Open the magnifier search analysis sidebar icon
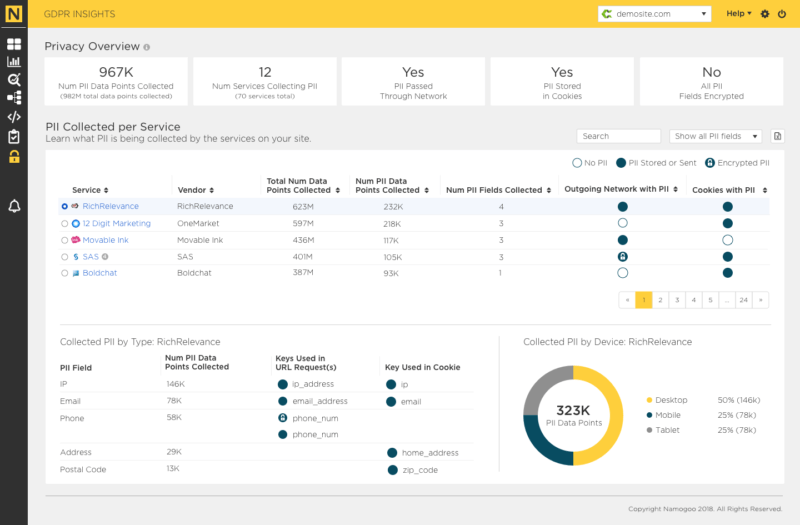Screen dimensions: 800x525 pyautogui.click(x=14, y=80)
